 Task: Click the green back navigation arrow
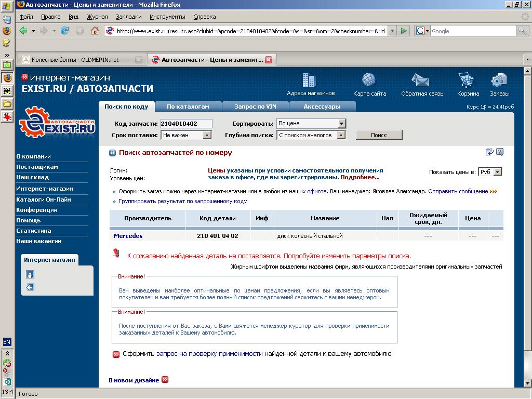pyautogui.click(x=23, y=31)
